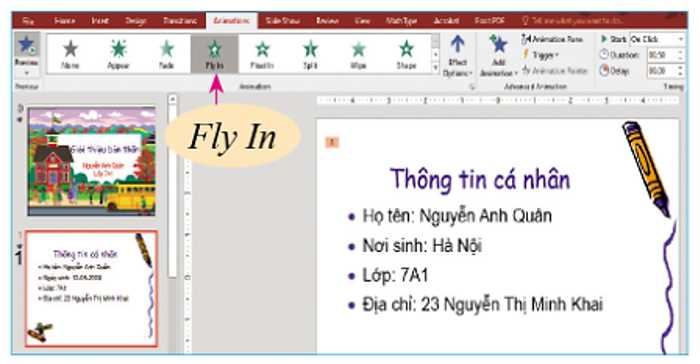Image resolution: width=700 pixels, height=364 pixels.
Task: Switch to the Transitions tab
Action: click(180, 21)
